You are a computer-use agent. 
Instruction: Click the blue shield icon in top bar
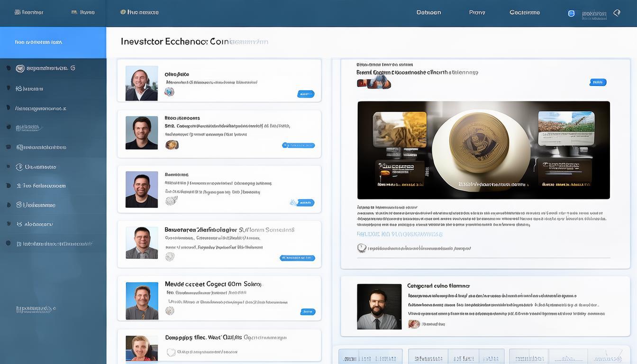(571, 13)
